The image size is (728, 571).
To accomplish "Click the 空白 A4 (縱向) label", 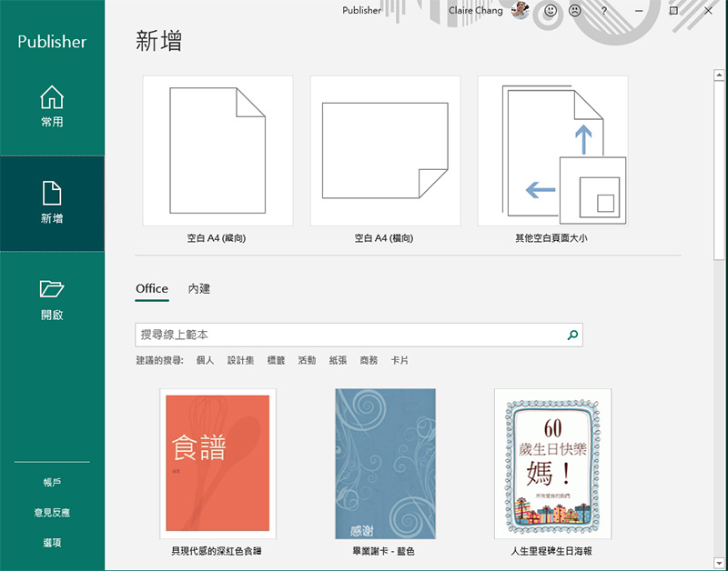I will [x=217, y=238].
